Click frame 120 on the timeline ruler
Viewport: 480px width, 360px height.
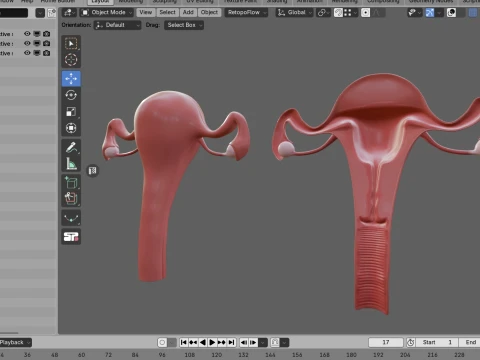217,355
